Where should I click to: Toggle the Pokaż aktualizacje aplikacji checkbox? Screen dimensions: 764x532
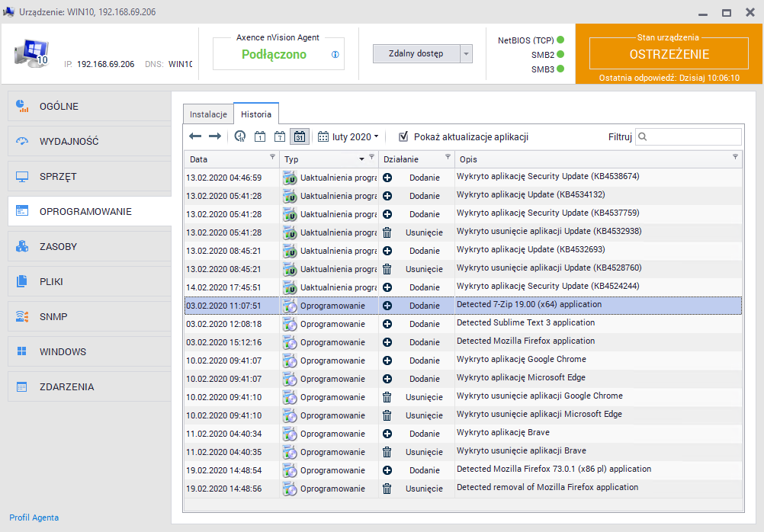[x=404, y=137]
